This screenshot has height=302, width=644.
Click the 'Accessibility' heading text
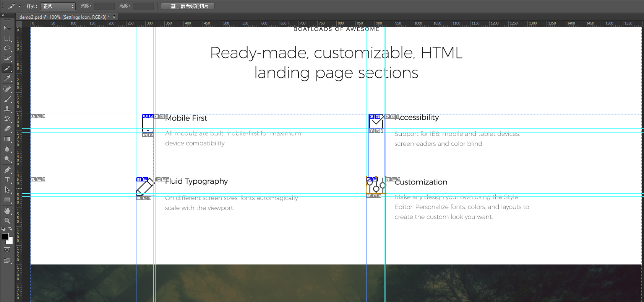tap(417, 118)
